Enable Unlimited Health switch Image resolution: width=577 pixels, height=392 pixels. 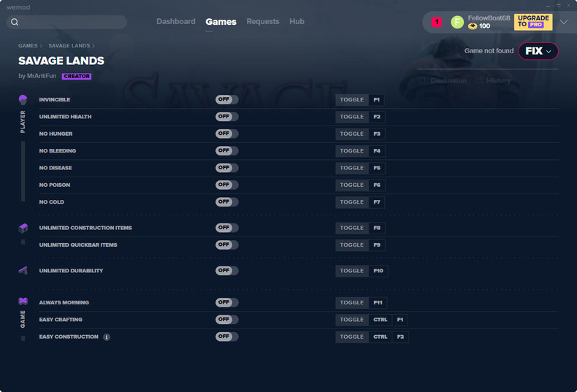click(x=227, y=117)
